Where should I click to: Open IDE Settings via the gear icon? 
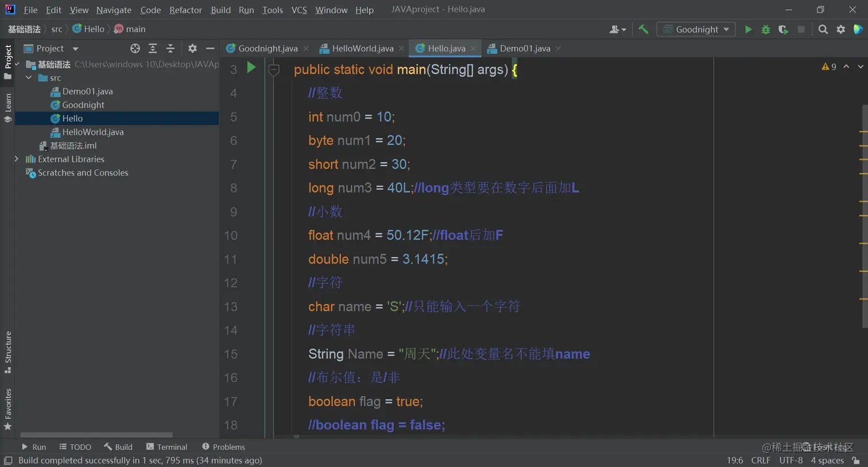(840, 29)
